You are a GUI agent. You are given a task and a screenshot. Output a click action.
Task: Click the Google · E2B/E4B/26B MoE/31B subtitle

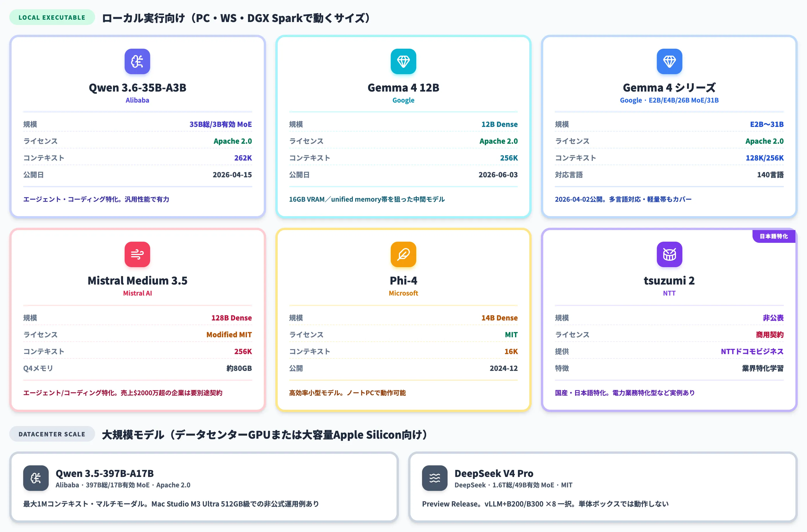669,100
